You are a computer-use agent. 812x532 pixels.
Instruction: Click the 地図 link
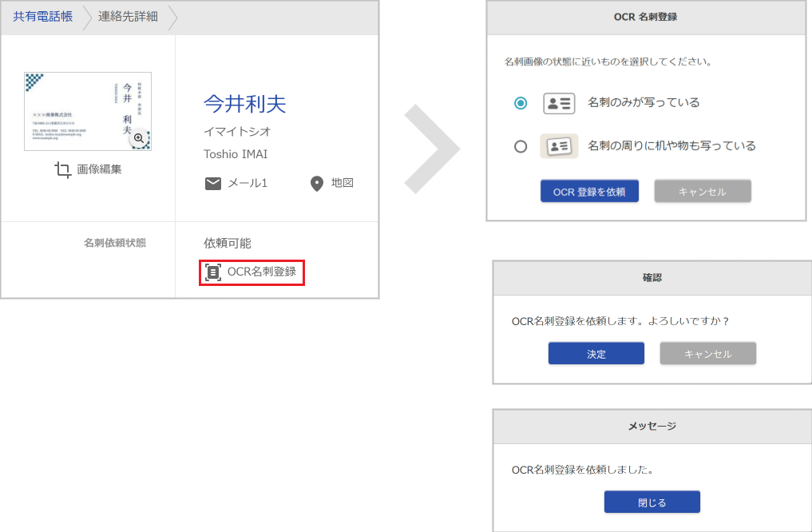point(343,183)
